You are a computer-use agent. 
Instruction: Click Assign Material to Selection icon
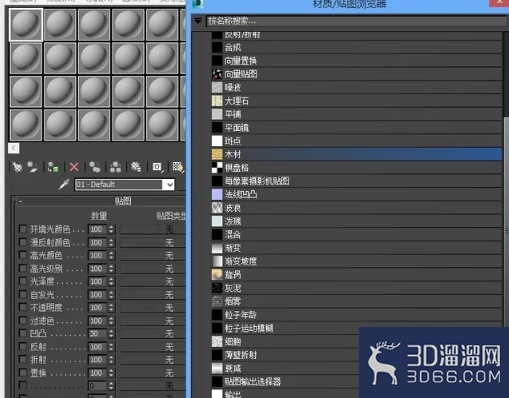coord(53,167)
